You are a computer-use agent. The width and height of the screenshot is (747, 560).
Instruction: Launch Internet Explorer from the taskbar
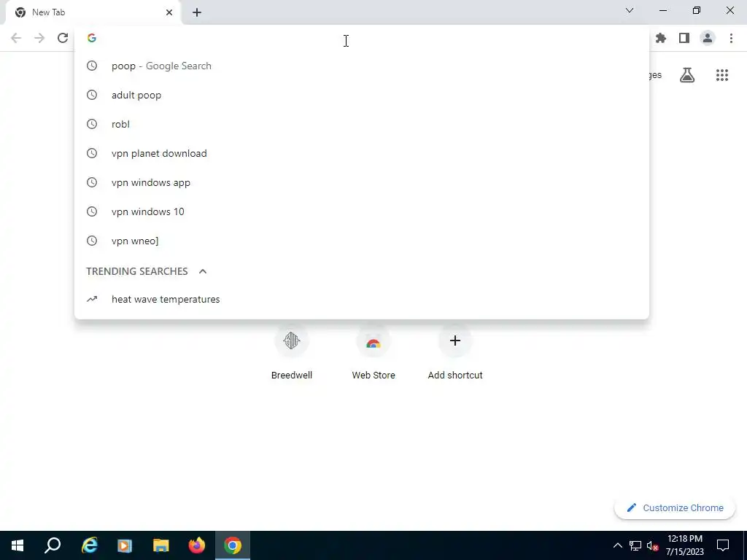click(89, 545)
